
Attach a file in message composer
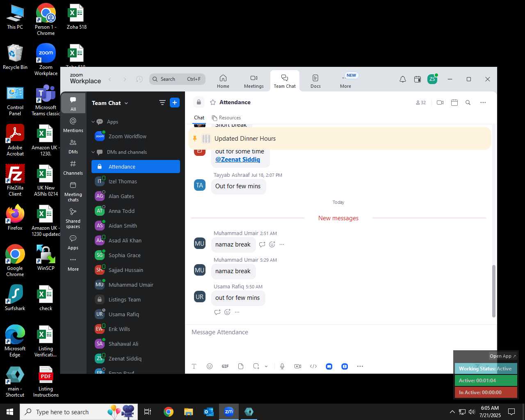[241, 366]
